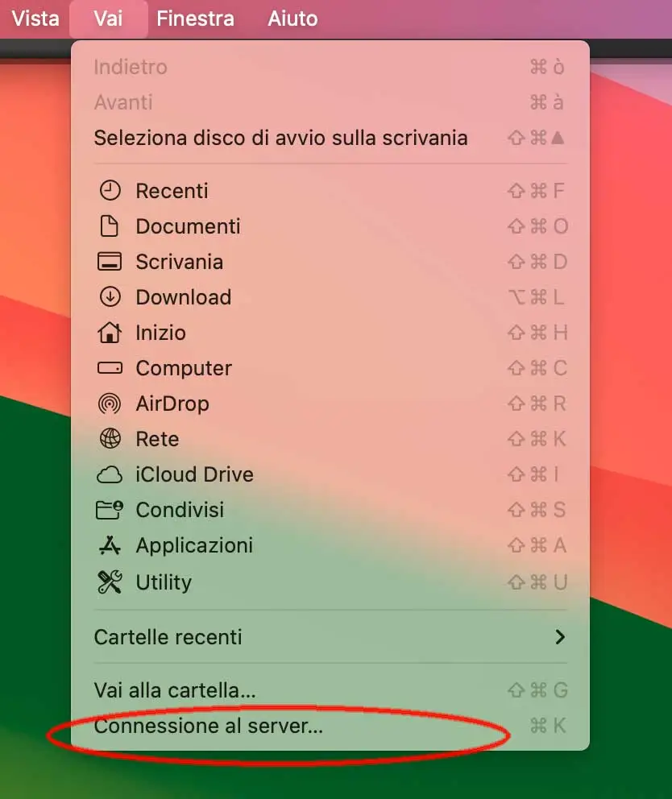Screen dimensions: 672x799
Task: Click the Recenti clock icon
Action: pyautogui.click(x=110, y=191)
